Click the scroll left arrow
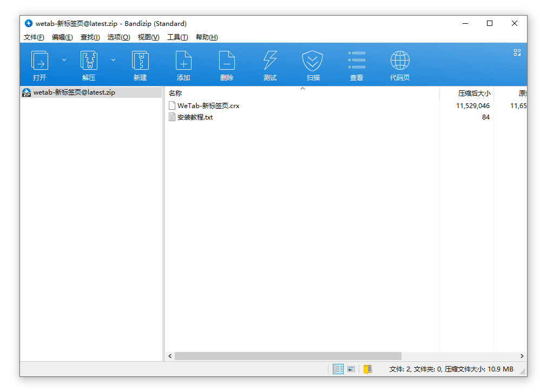540x392 pixels. point(170,356)
